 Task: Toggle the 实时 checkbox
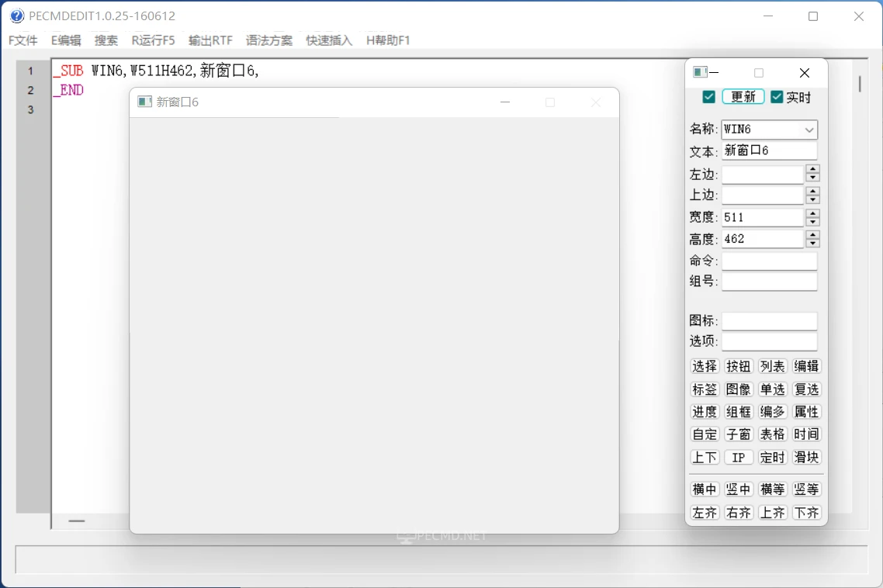[777, 97]
